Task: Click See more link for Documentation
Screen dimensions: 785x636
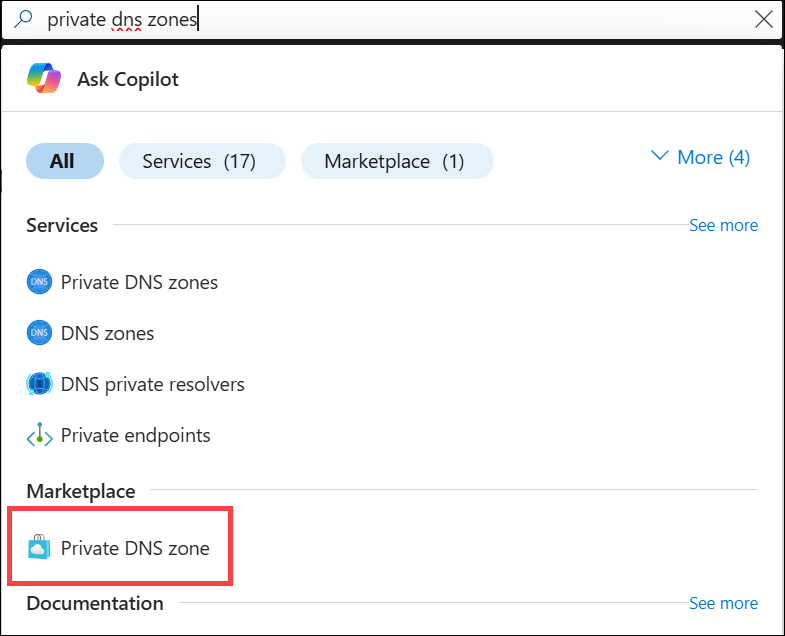Action: [723, 603]
